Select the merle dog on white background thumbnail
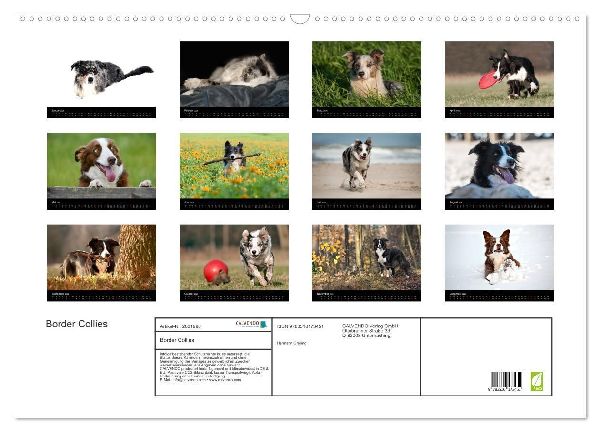This screenshot has width=600, height=432. (101, 79)
